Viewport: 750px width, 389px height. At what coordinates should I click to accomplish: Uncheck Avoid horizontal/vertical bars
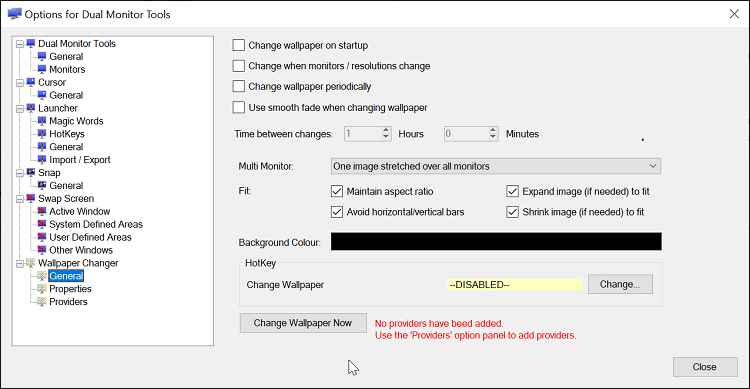point(337,212)
